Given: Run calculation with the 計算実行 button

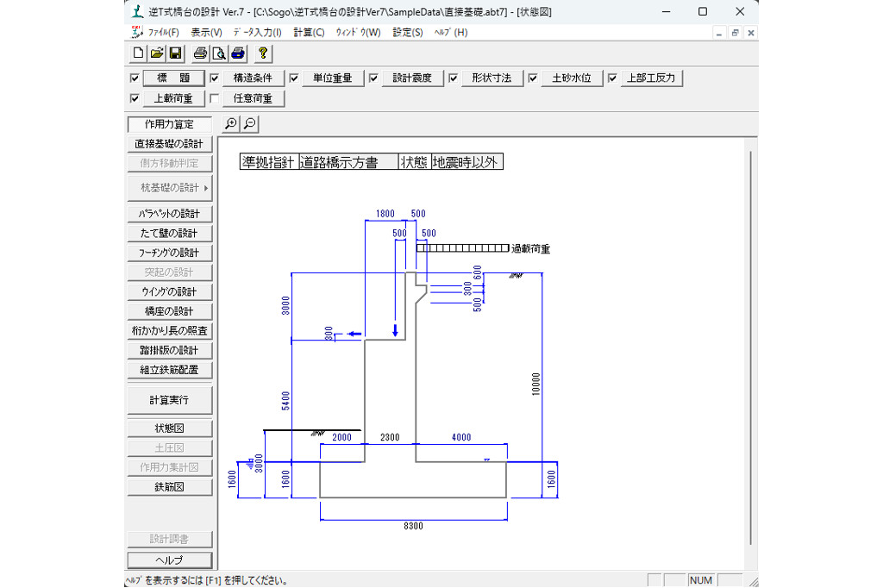Looking at the screenshot, I should [x=169, y=399].
